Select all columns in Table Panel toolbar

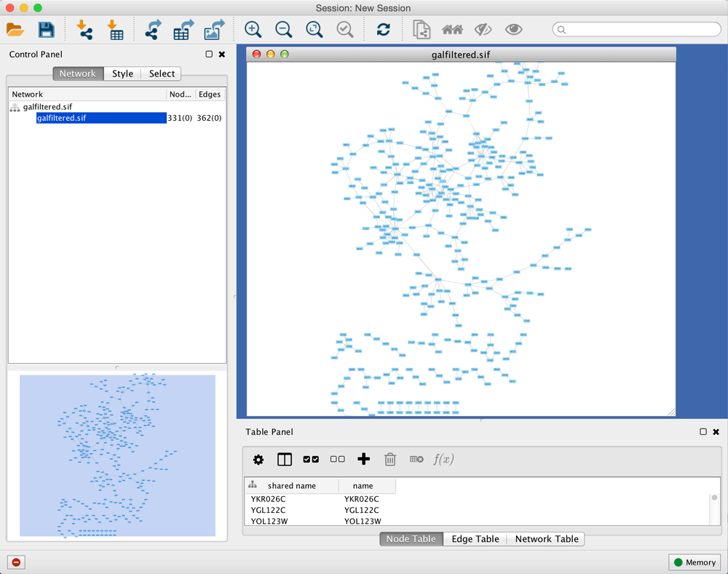coord(311,459)
